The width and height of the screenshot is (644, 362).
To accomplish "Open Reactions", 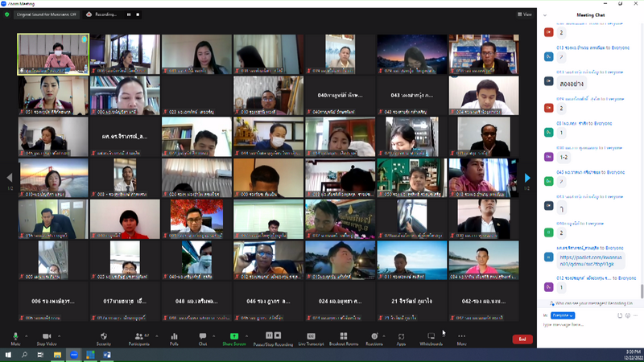I will pos(374,339).
